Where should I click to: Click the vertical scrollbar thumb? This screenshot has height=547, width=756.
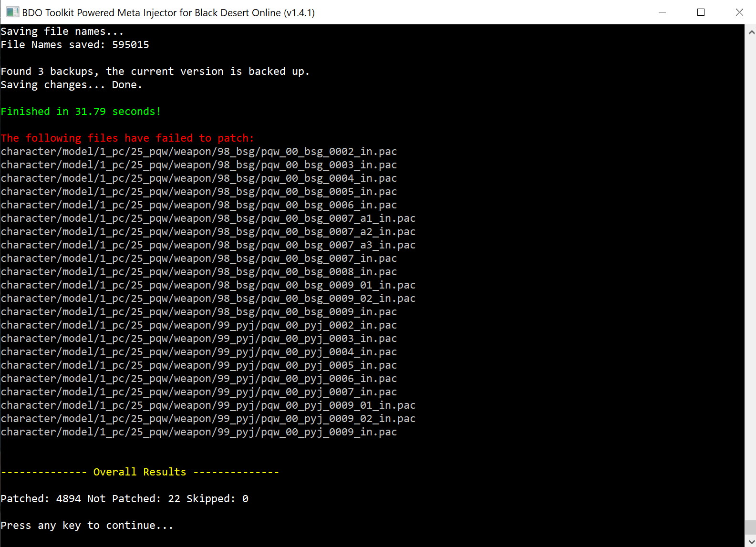click(x=751, y=527)
